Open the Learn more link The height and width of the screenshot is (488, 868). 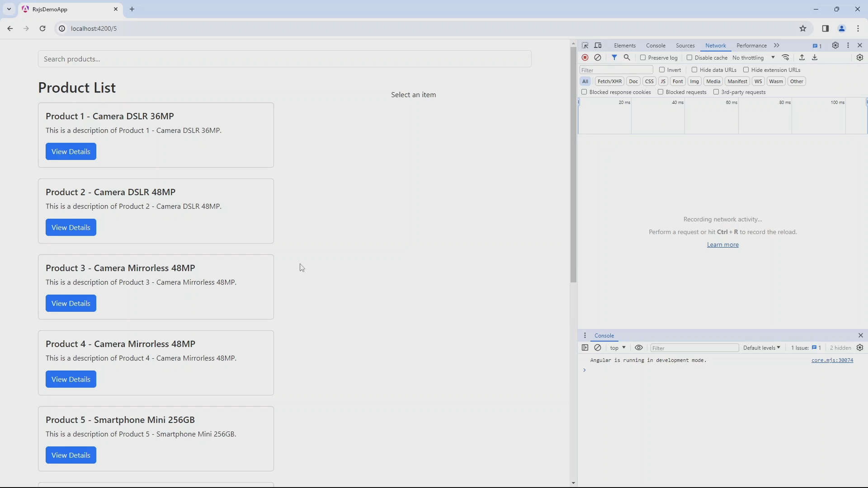tap(722, 244)
